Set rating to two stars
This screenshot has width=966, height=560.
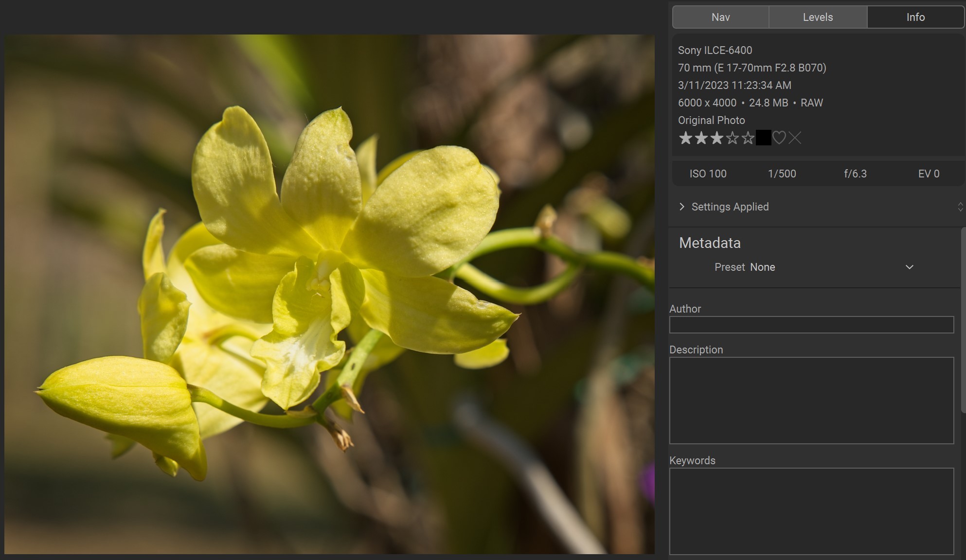pyautogui.click(x=701, y=138)
